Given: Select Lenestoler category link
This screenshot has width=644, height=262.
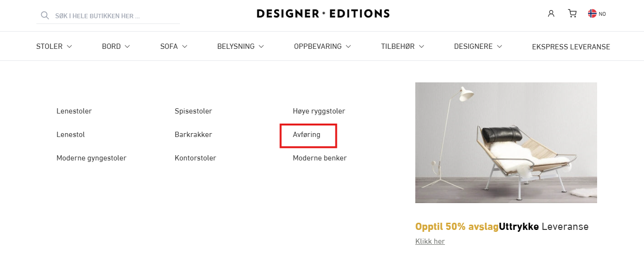Looking at the screenshot, I should click(x=74, y=111).
